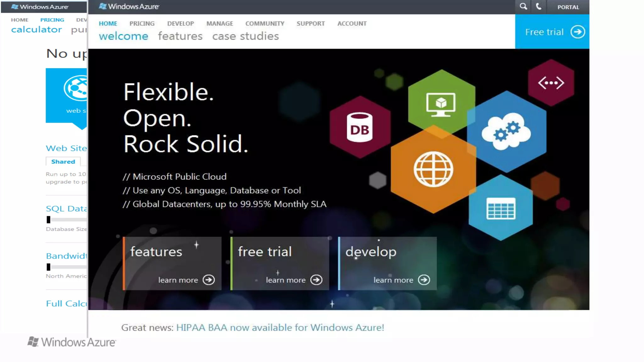
Task: Click the Free trial button top right
Action: (552, 32)
